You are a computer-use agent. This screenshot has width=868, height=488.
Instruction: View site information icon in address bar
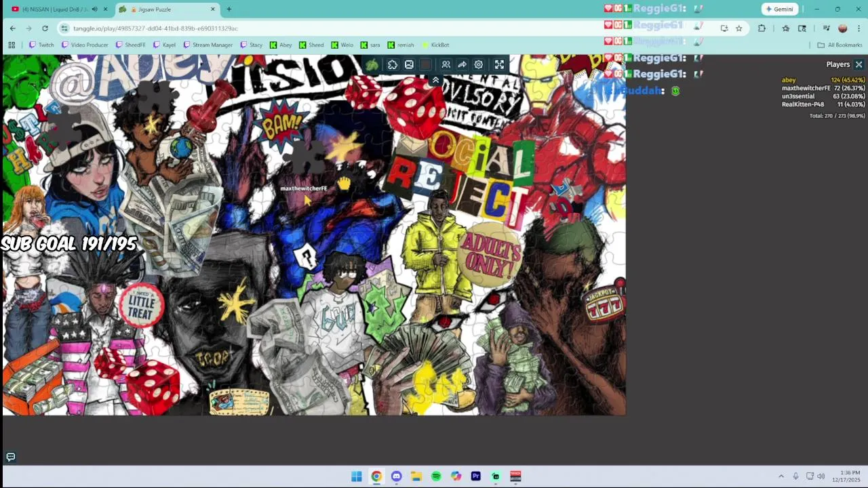(x=64, y=28)
